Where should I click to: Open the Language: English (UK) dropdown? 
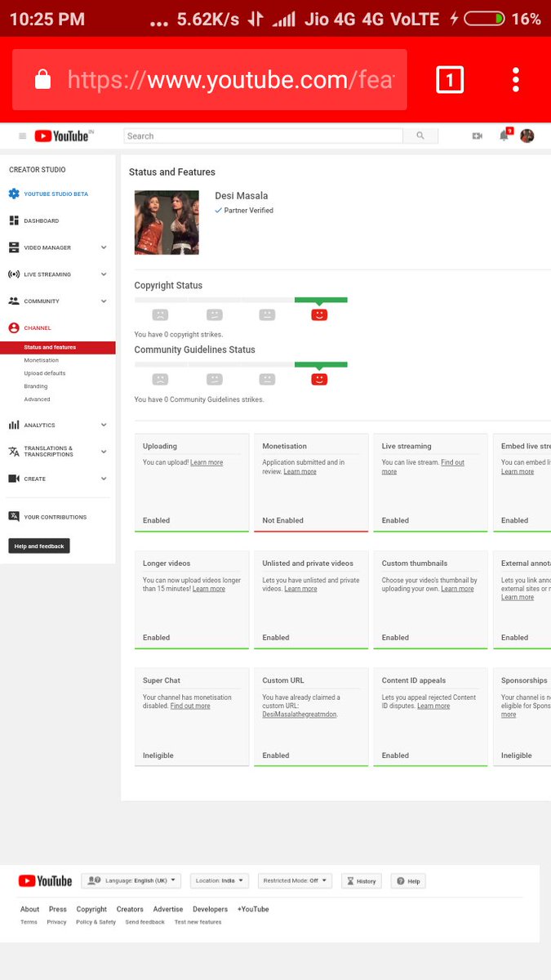[131, 881]
